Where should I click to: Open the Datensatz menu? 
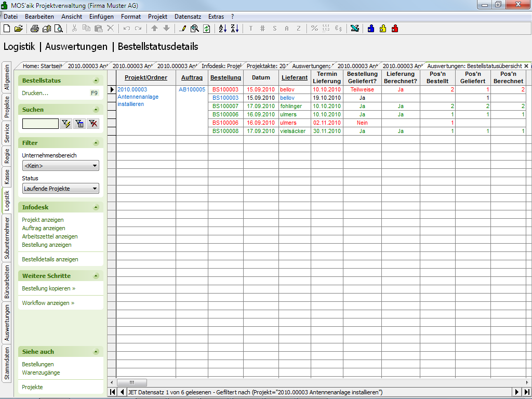coord(188,17)
